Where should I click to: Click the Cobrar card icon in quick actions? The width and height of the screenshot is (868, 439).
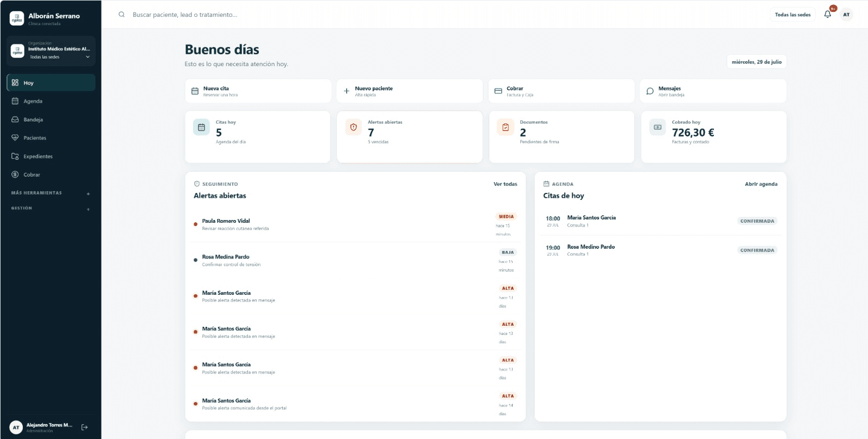[498, 91]
